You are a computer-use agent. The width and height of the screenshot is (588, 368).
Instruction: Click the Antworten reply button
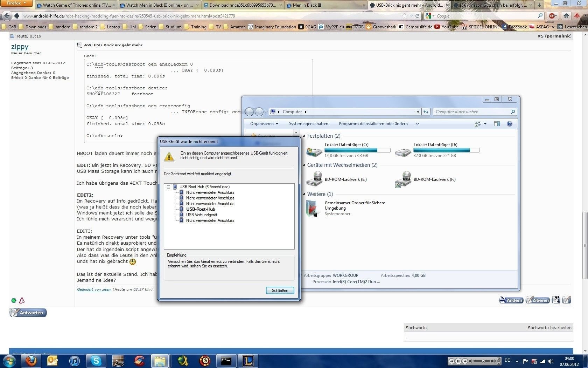tap(28, 313)
